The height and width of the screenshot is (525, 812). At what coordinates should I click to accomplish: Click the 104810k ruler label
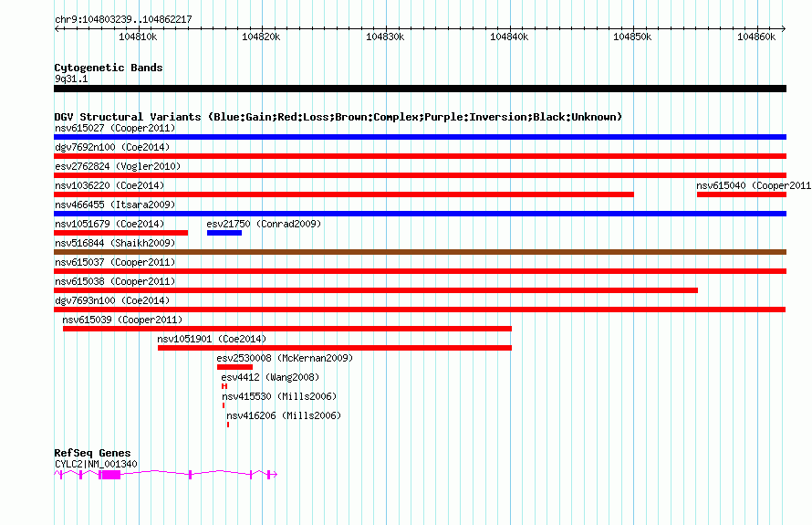click(x=138, y=37)
